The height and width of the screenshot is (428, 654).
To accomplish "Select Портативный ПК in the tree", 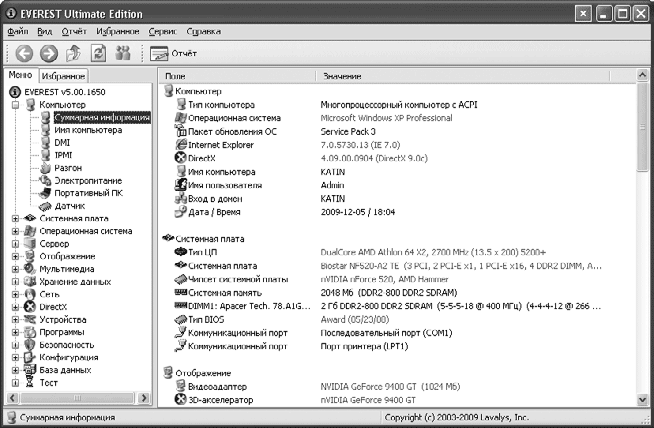I will [88, 193].
